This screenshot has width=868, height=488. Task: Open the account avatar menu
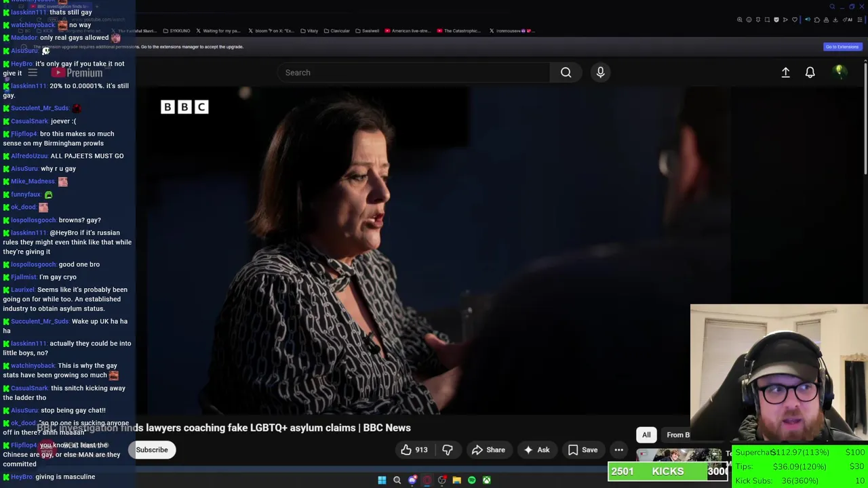click(x=839, y=72)
